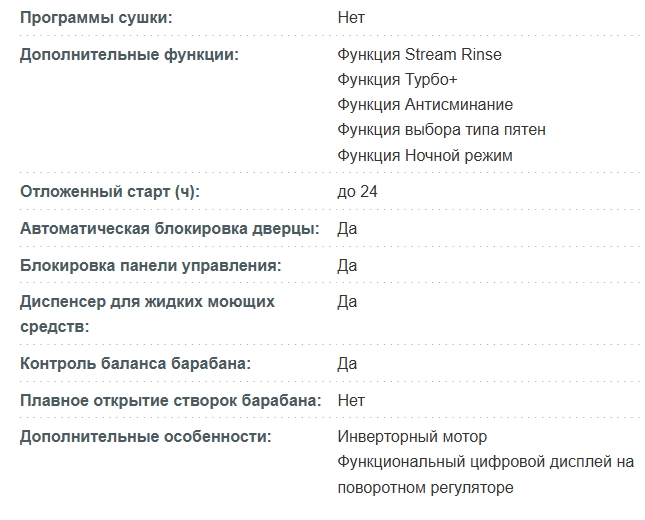Click "Автоматическая блокировка дверцы" label
The width and height of the screenshot is (645, 520).
[169, 228]
